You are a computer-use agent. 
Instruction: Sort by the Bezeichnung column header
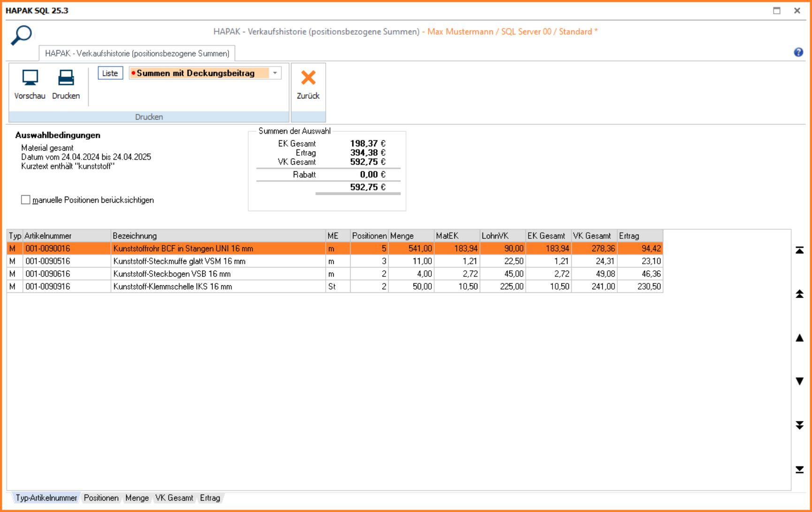(218, 236)
